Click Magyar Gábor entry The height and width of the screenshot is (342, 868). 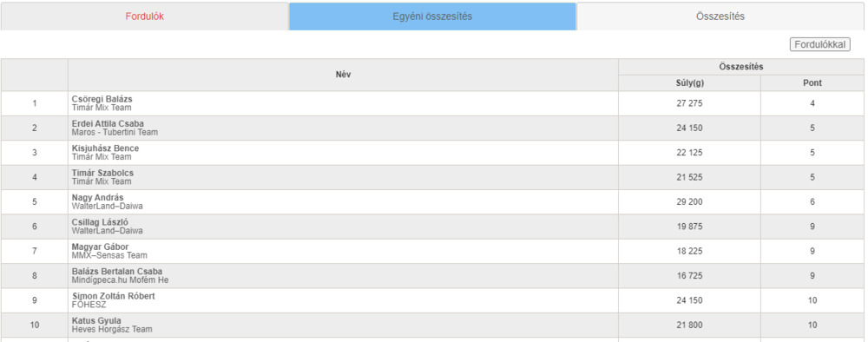click(100, 247)
